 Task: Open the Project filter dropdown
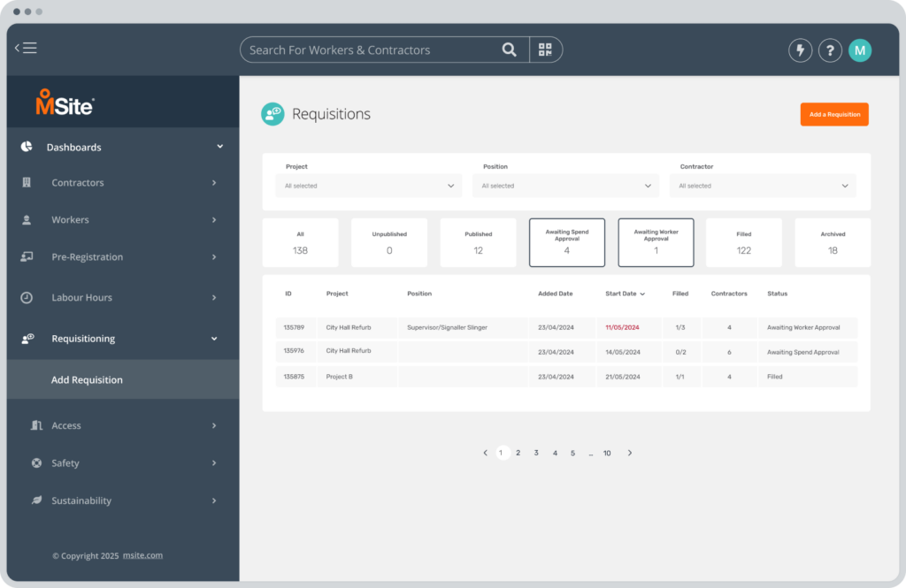pos(368,186)
